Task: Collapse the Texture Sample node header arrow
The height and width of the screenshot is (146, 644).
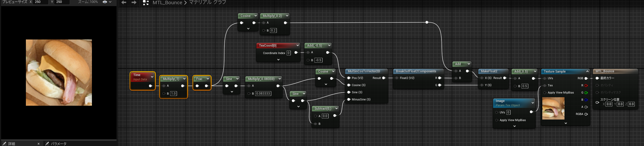Action: click(x=587, y=72)
